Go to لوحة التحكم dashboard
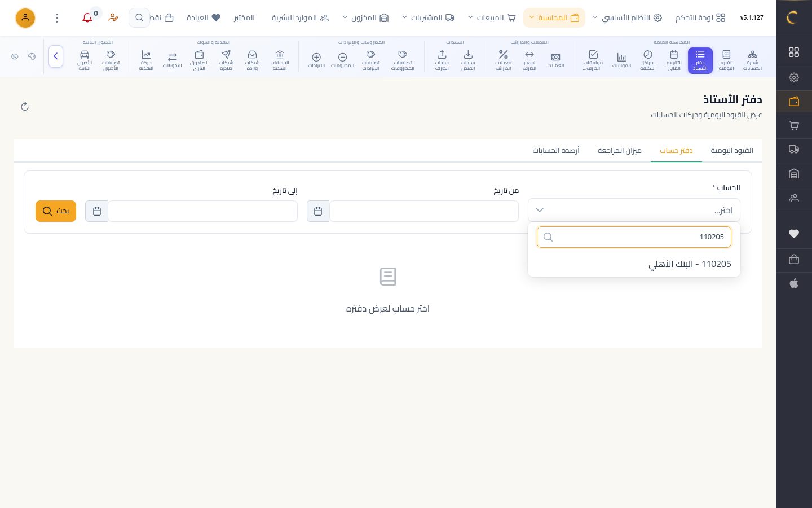Screen dimensions: 812x508 tap(700, 18)
